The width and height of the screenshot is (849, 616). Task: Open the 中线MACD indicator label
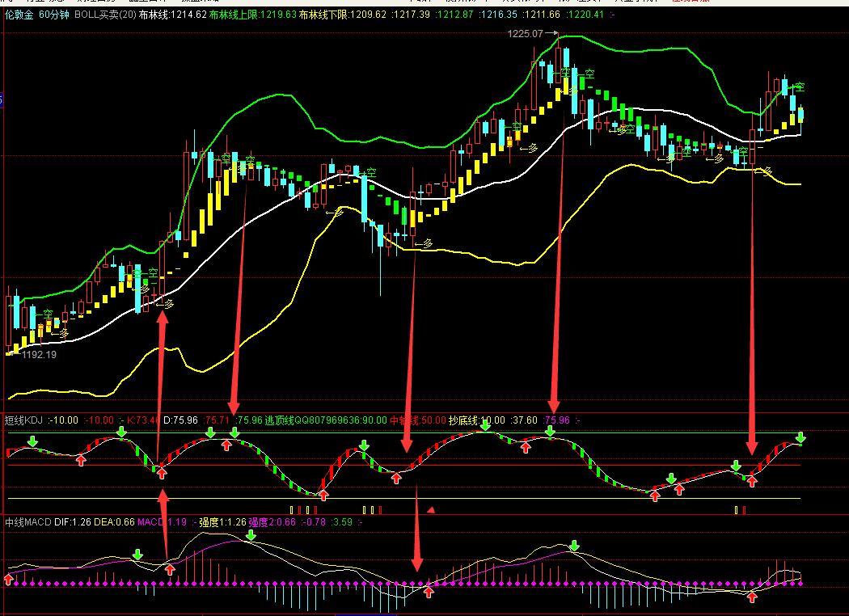click(x=27, y=521)
